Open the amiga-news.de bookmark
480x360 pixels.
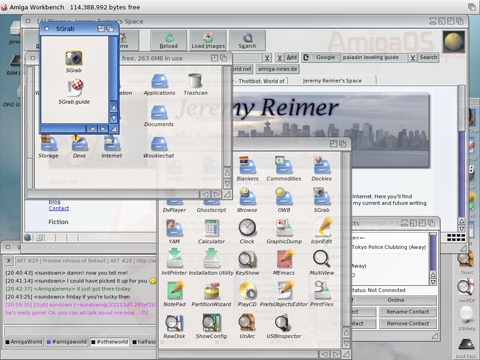pyautogui.click(x=277, y=69)
